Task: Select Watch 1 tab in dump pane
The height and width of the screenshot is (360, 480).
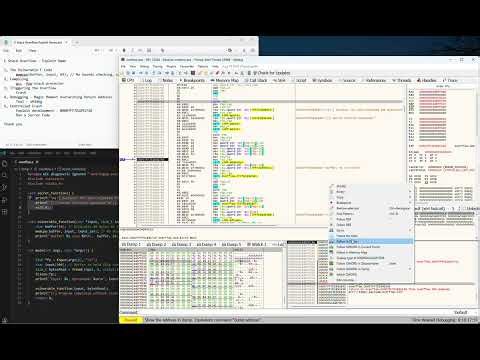Action: coord(256,244)
